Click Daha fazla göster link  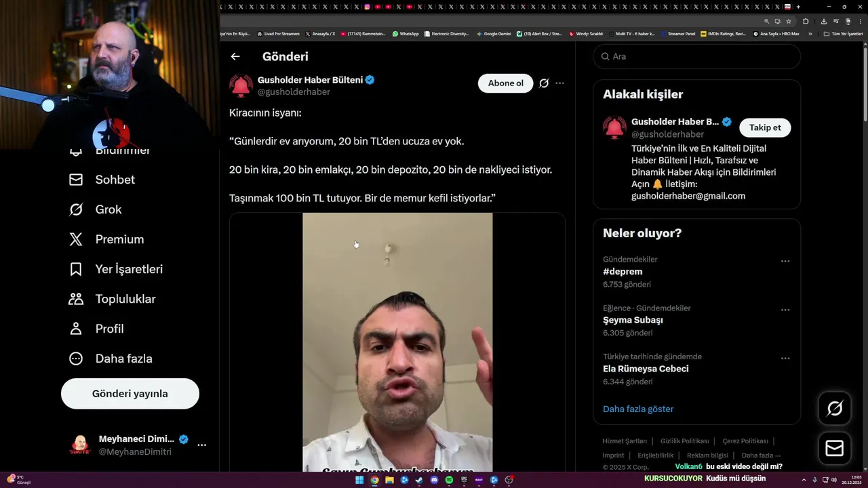[x=638, y=409]
